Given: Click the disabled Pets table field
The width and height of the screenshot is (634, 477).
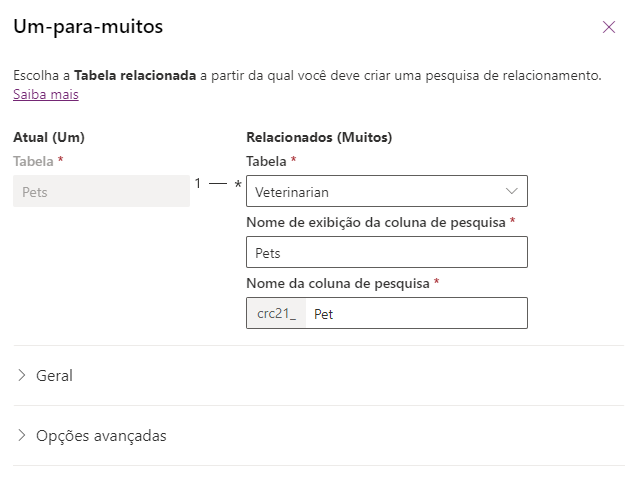Looking at the screenshot, I should (x=101, y=191).
